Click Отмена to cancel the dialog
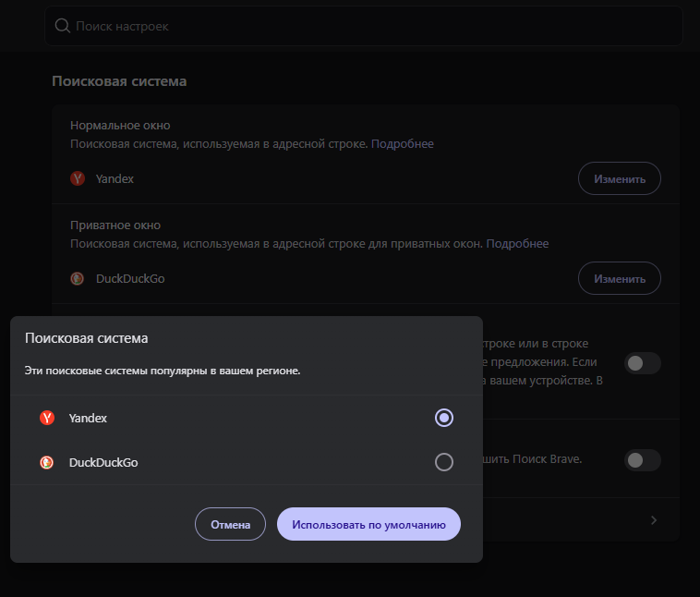The width and height of the screenshot is (700, 597). pyautogui.click(x=230, y=524)
